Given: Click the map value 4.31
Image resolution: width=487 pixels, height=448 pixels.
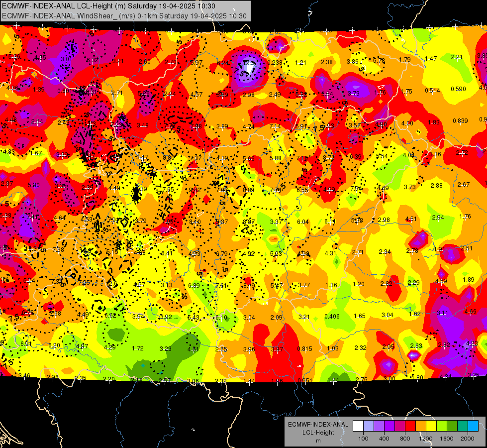Looking at the screenshot, I should pos(330,253).
